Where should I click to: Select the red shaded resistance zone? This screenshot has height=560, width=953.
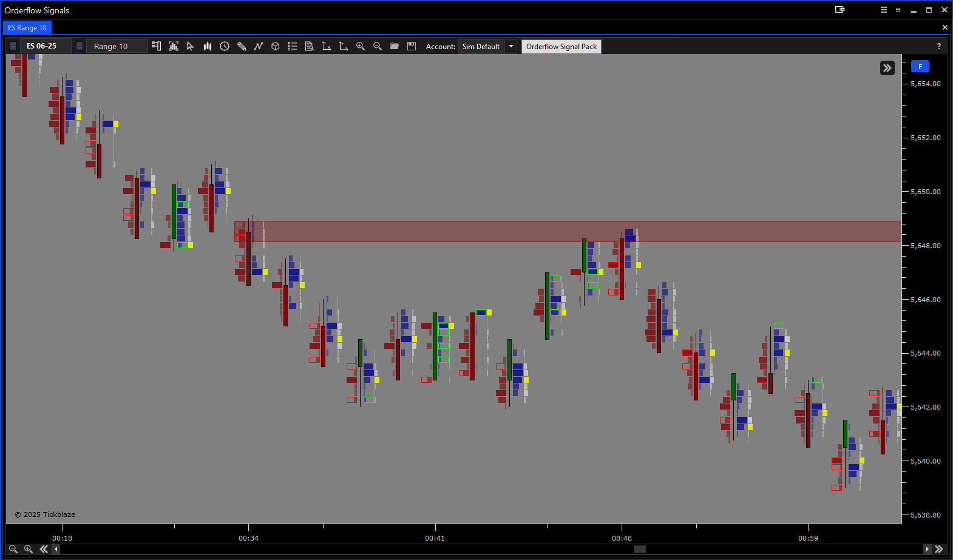click(568, 231)
